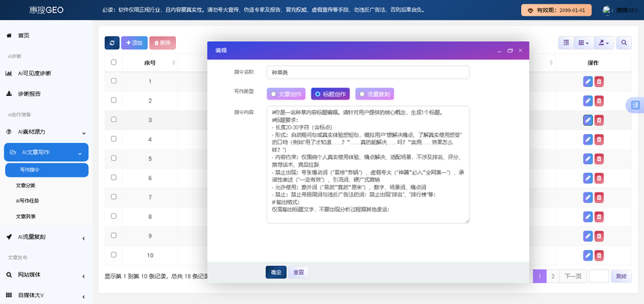This screenshot has width=644, height=304.
Task: Click the search magnifier icon button
Action: pyautogui.click(x=624, y=43)
